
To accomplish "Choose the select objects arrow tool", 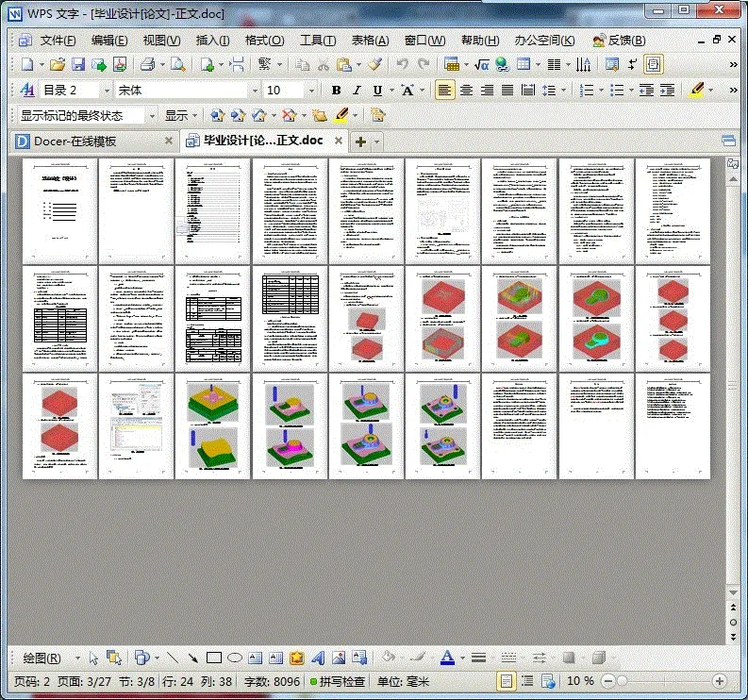I will coord(93,658).
